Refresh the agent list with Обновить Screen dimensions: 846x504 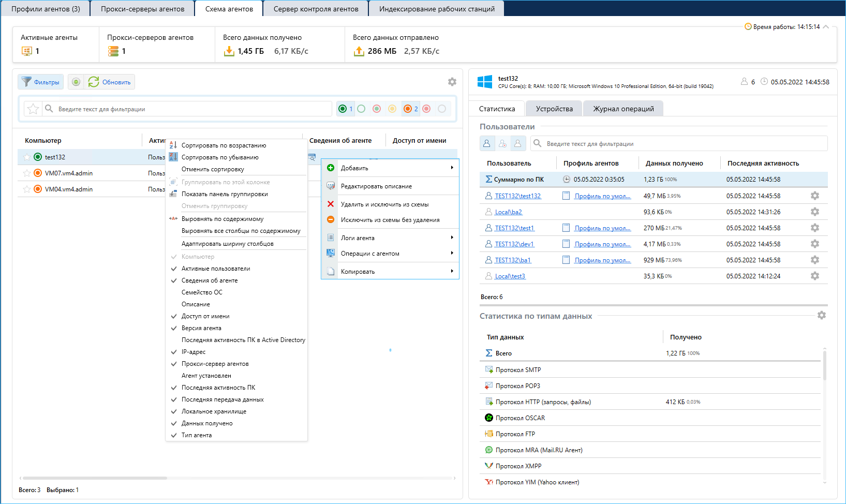pos(110,82)
